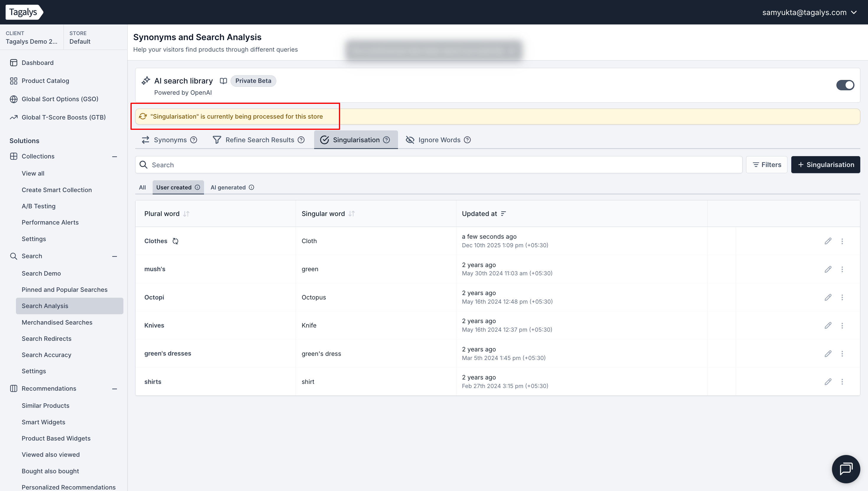
Task: Click the singularisation Search input field
Action: click(x=438, y=165)
